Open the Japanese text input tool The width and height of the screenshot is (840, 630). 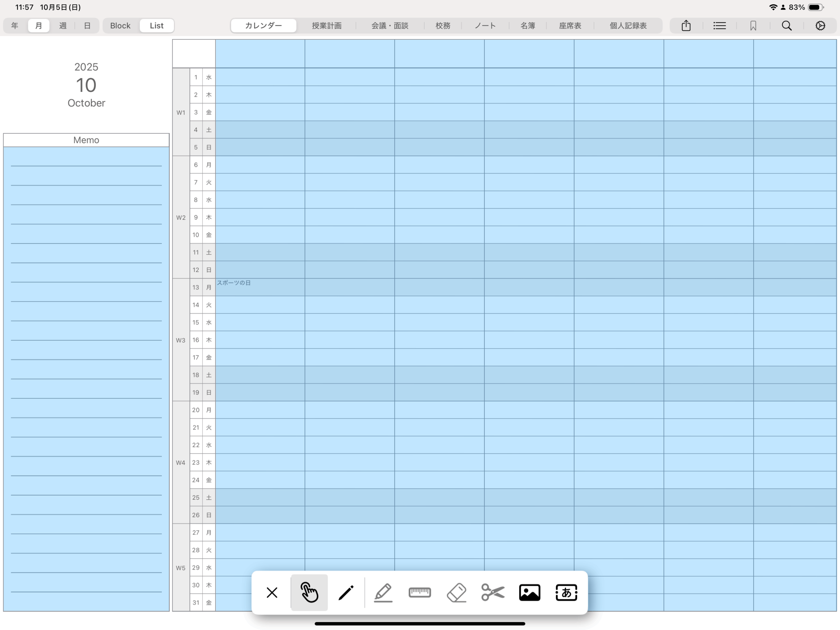566,592
